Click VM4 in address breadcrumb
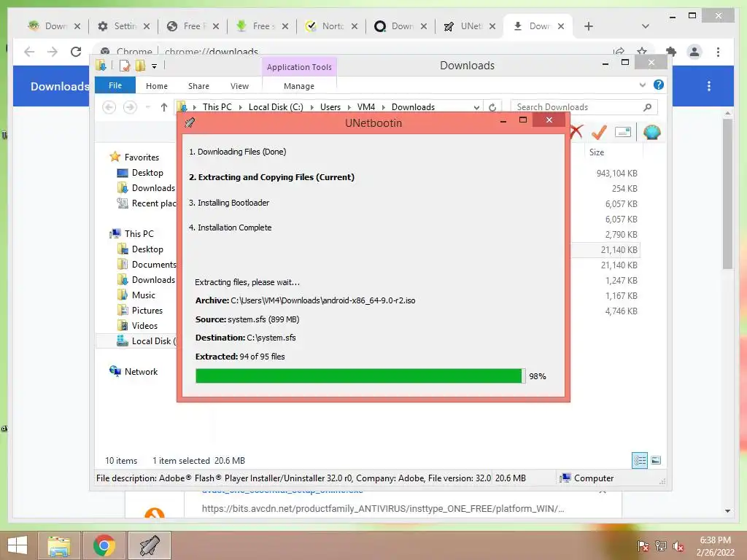Screen dimensions: 747x560 (x=366, y=107)
